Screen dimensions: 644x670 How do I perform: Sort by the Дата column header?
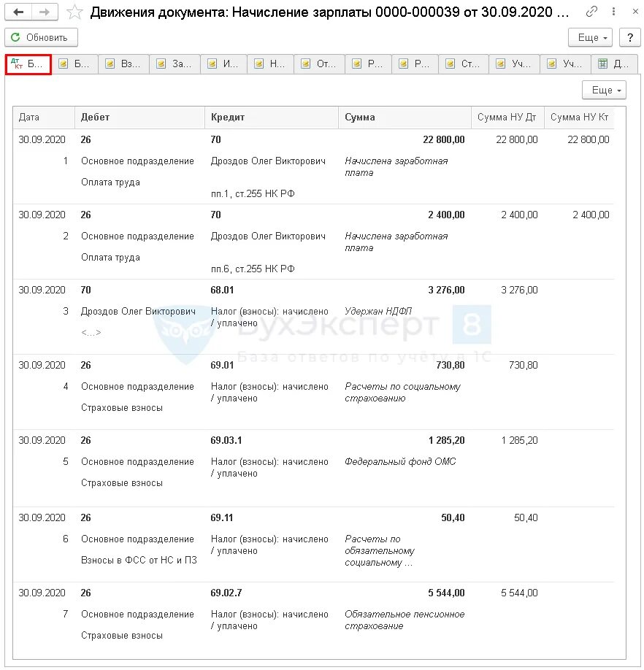pyautogui.click(x=44, y=118)
